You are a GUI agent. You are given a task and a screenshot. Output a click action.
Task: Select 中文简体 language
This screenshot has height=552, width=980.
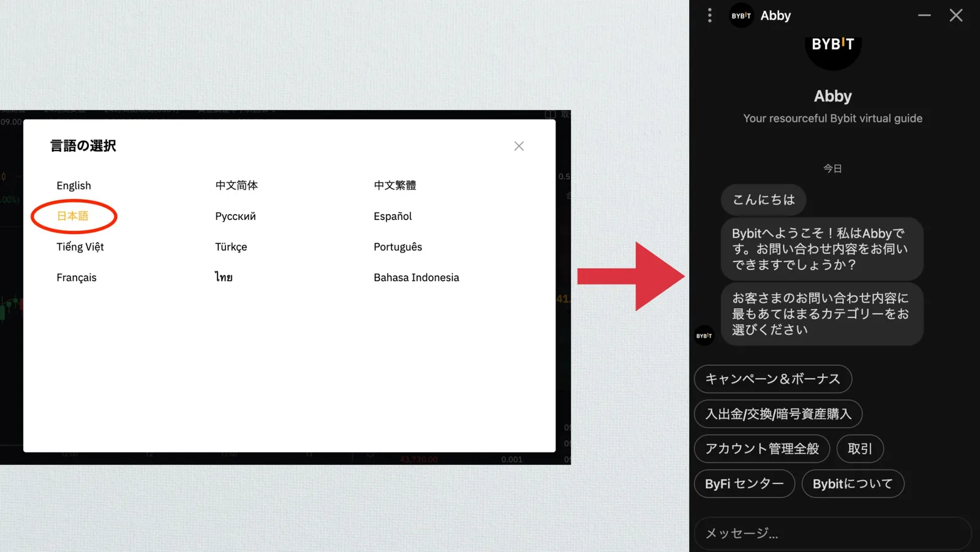pyautogui.click(x=236, y=185)
